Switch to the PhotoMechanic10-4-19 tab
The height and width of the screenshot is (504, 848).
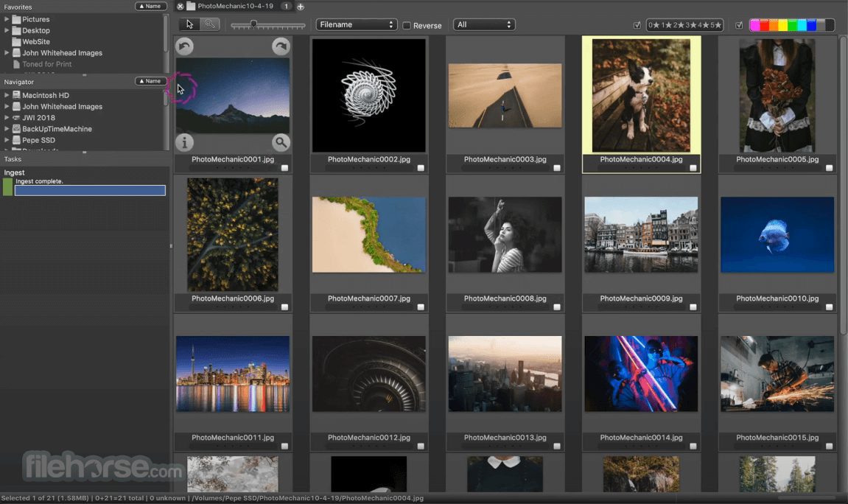235,6
